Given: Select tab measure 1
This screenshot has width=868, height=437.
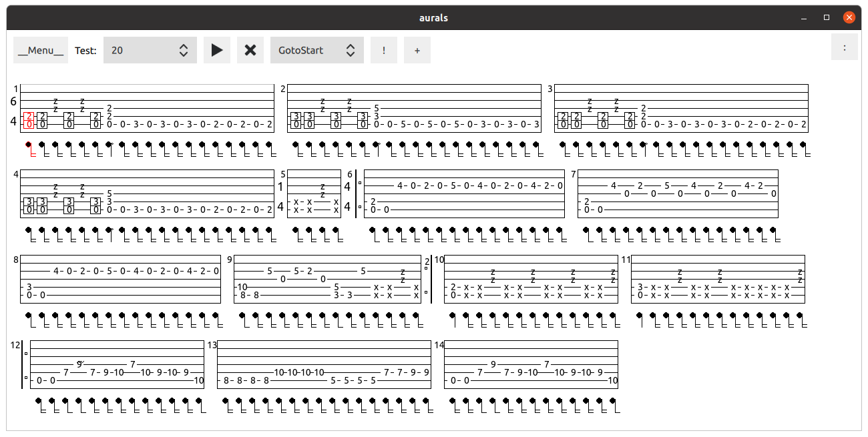Looking at the screenshot, I should 148,108.
